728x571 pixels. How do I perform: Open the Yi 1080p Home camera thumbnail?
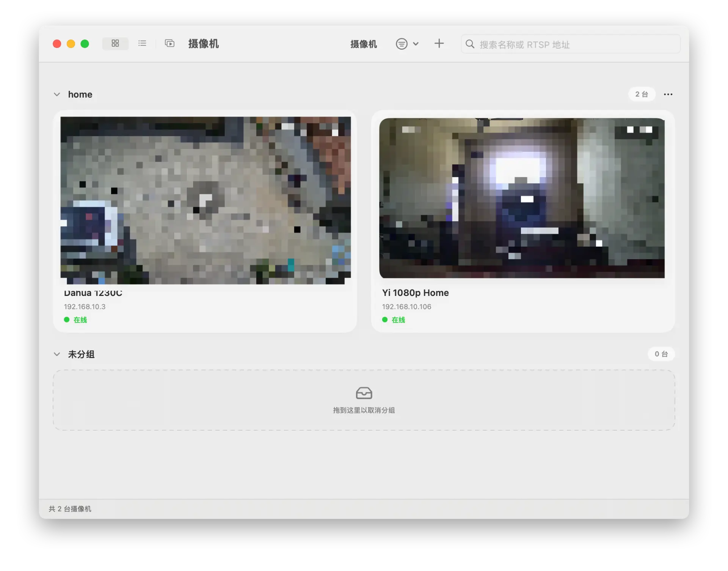(x=522, y=198)
